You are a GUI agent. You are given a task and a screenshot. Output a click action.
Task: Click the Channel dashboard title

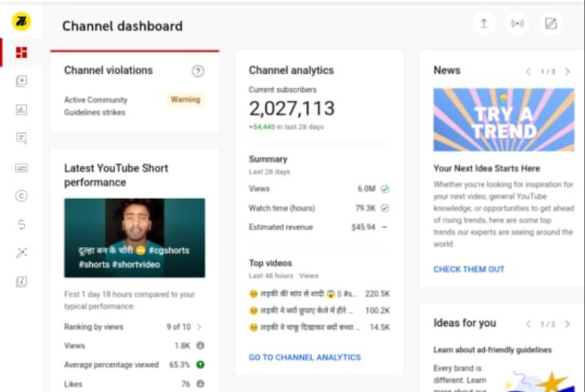pos(123,26)
